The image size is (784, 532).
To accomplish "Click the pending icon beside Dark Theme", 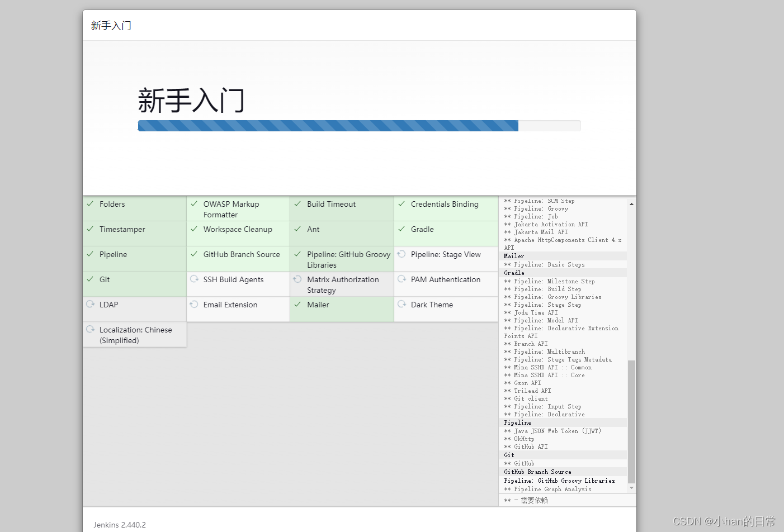I will click(x=402, y=305).
